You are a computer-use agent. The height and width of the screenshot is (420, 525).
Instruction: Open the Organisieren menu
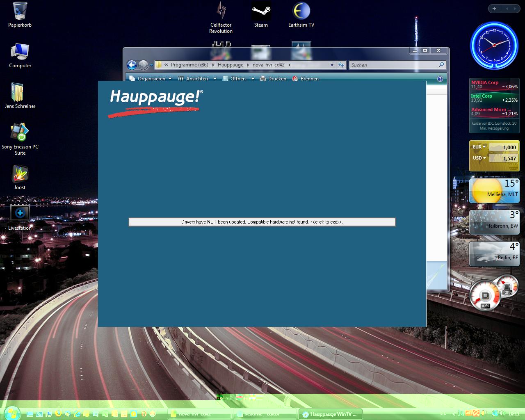click(150, 79)
